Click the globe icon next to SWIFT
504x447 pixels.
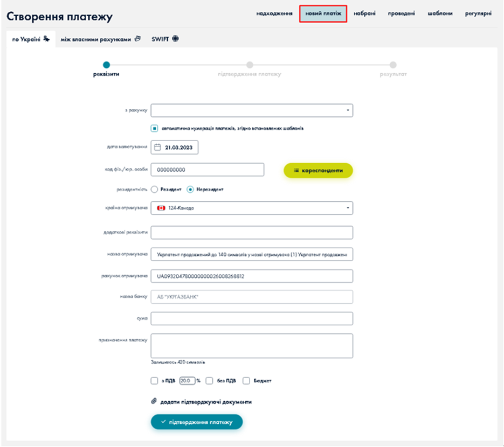point(175,39)
